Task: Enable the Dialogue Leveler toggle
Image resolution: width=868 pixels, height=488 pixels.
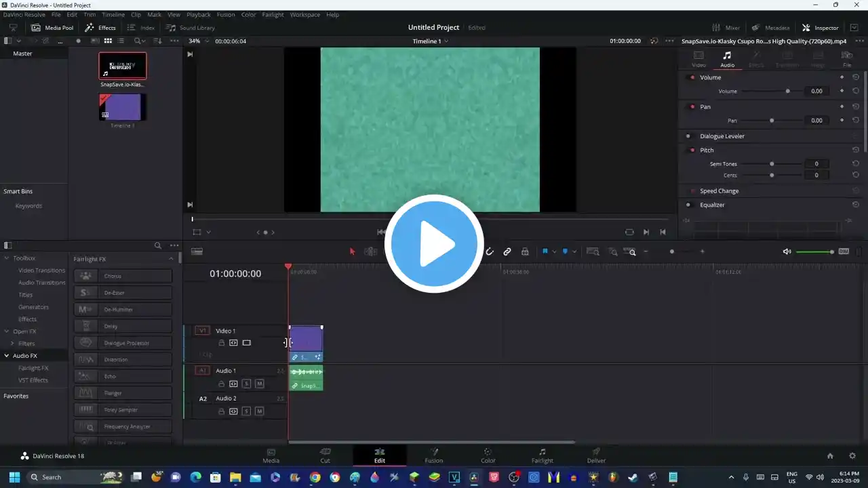Action: (x=688, y=136)
